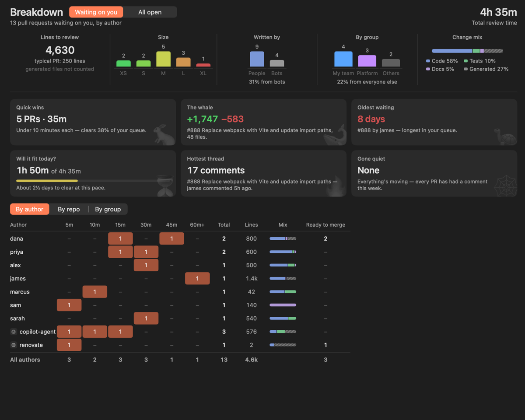
Task: Click the author name marcus
Action: click(x=20, y=292)
